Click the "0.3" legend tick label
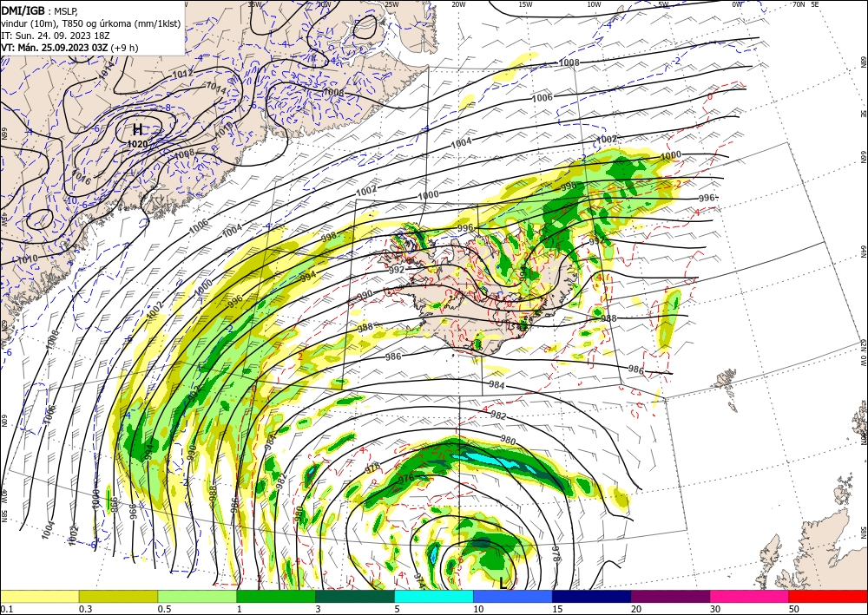 [85, 609]
